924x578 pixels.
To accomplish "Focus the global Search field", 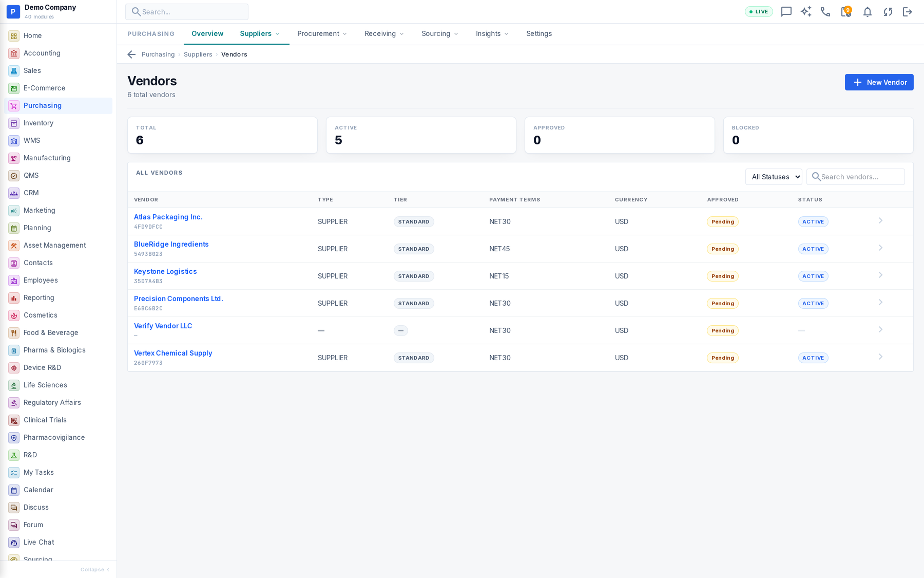I will pos(187,12).
